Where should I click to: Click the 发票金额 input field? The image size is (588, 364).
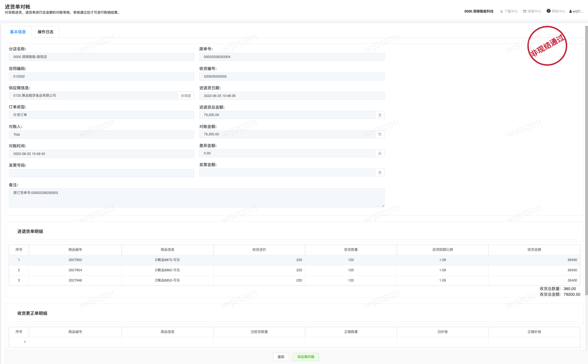287,173
